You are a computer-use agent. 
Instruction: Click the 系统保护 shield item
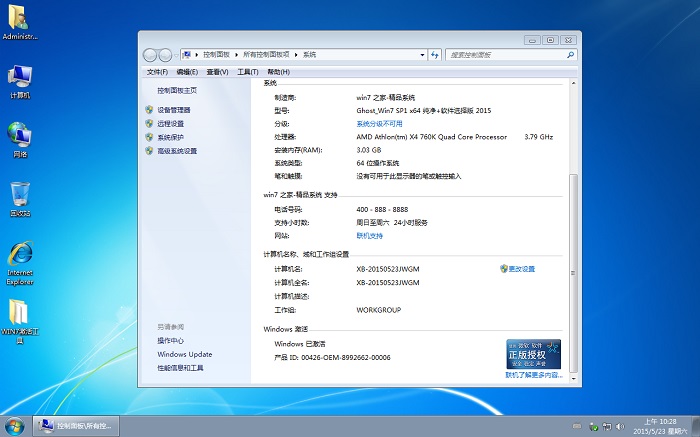170,137
